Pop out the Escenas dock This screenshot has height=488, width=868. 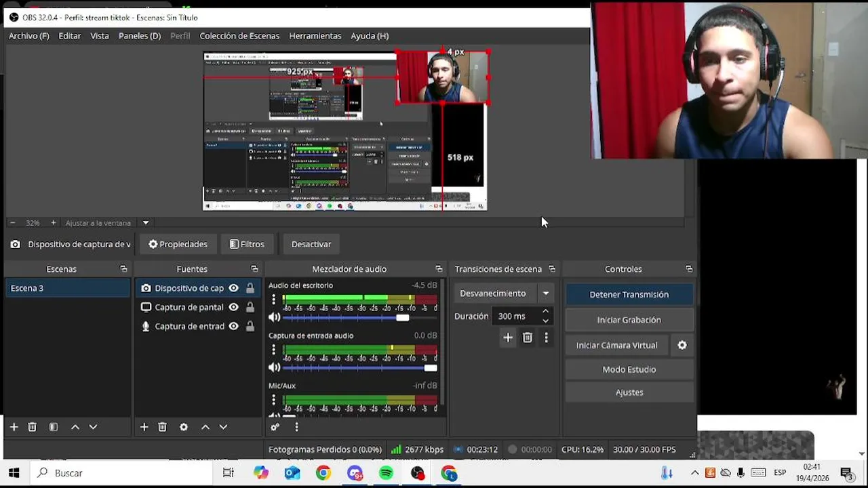point(123,269)
